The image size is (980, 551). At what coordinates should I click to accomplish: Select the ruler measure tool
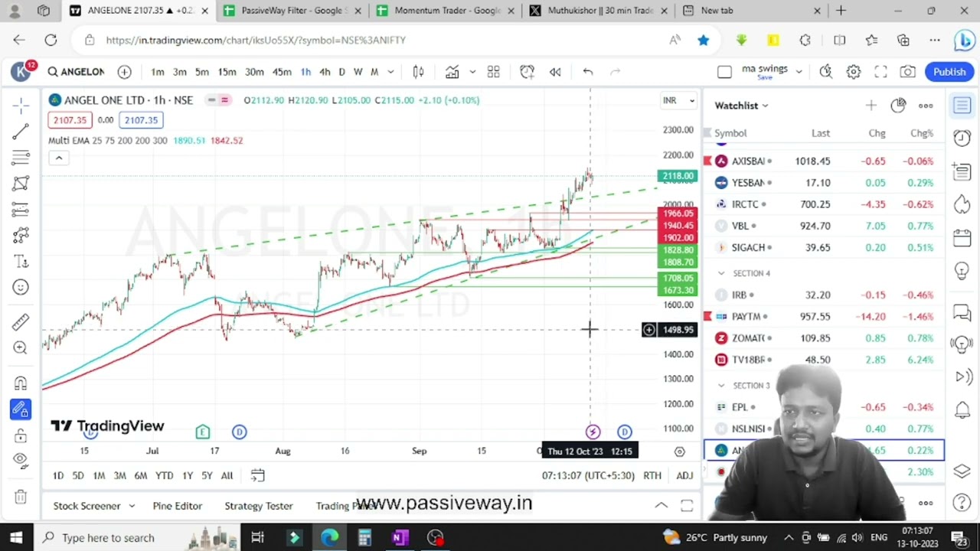point(21,322)
